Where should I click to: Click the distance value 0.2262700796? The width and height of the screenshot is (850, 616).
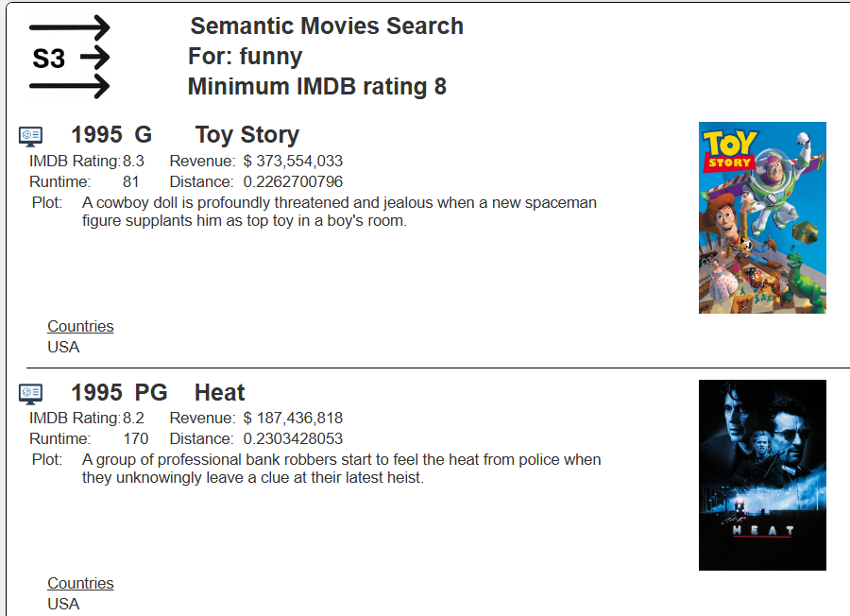pyautogui.click(x=293, y=181)
